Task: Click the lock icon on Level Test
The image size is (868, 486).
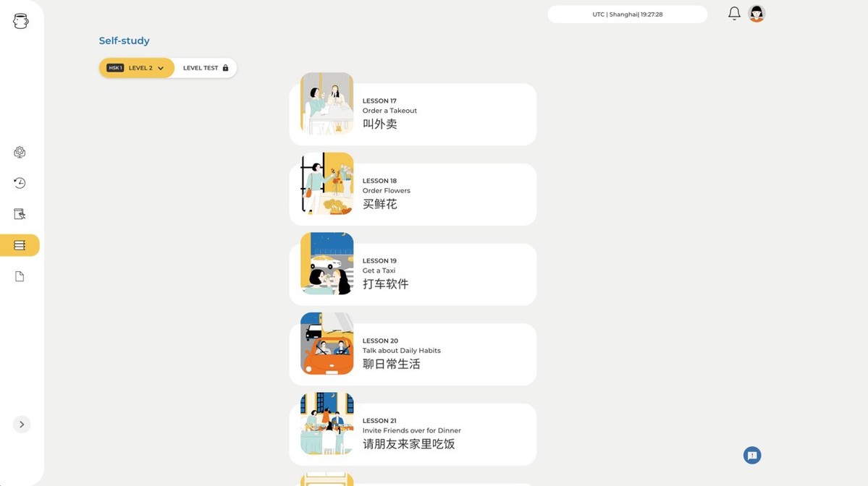Action: pos(225,68)
